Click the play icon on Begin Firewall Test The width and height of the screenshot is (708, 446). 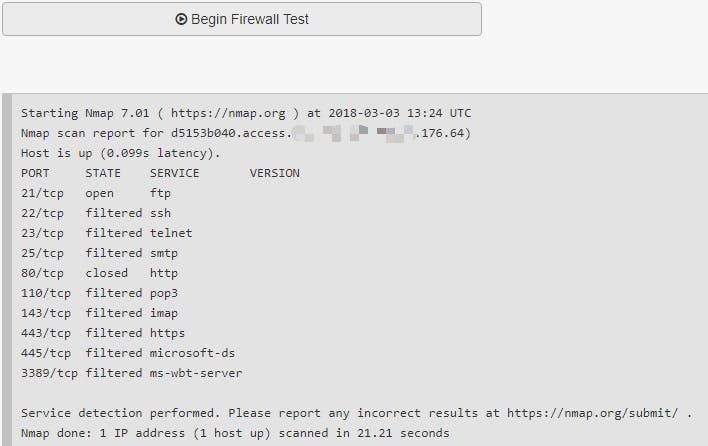click(x=181, y=19)
